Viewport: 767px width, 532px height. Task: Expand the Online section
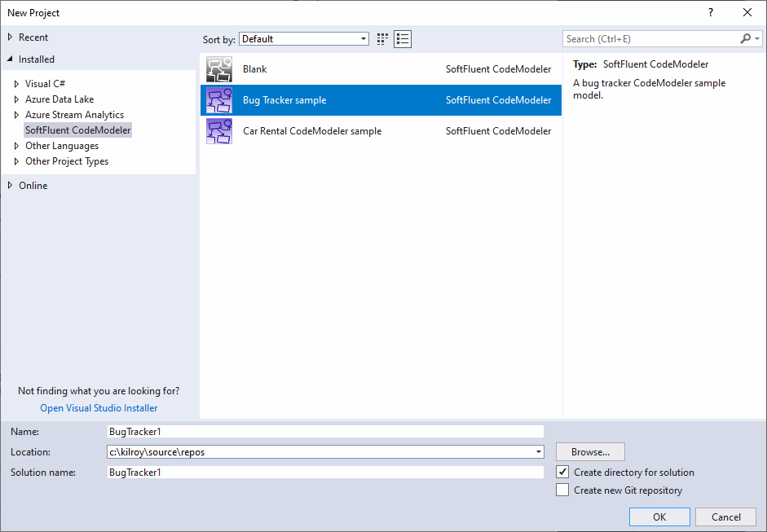point(10,186)
